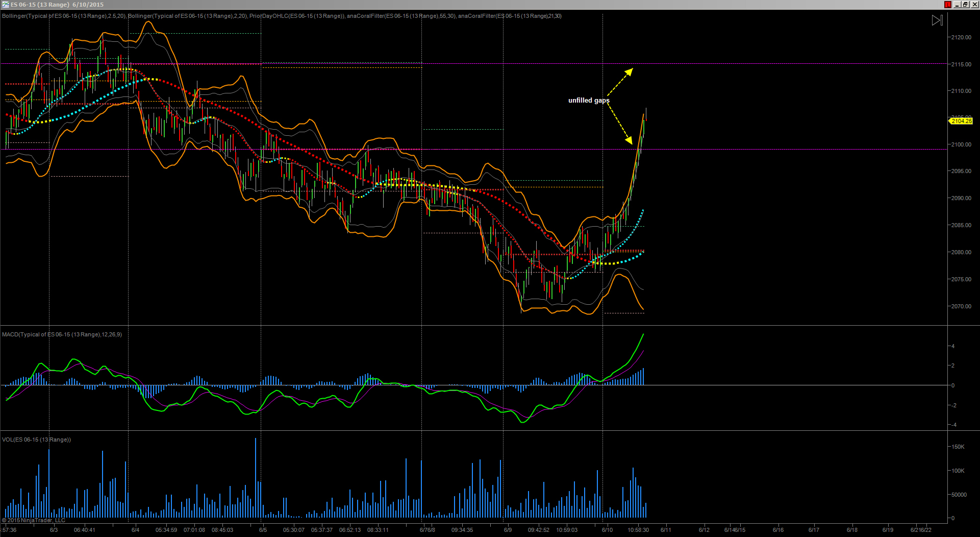This screenshot has height=537, width=980.
Task: Click the 6/5 date label on the time axis
Action: (263, 530)
